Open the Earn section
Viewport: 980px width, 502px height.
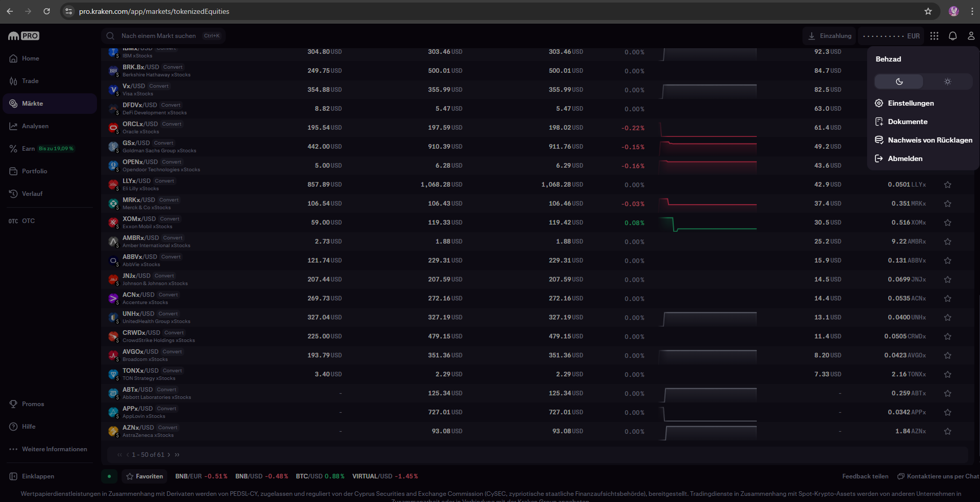[x=49, y=149]
